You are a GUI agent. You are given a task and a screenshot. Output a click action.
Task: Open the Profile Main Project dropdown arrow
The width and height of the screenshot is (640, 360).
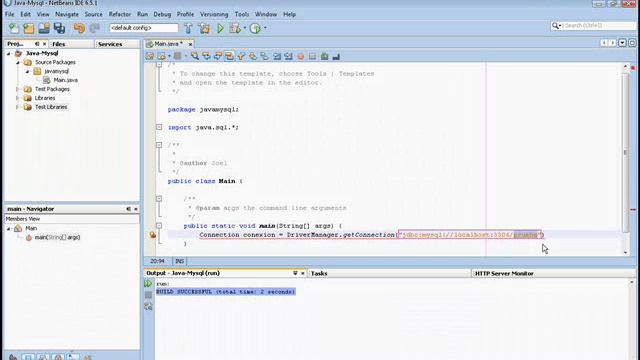pos(265,28)
